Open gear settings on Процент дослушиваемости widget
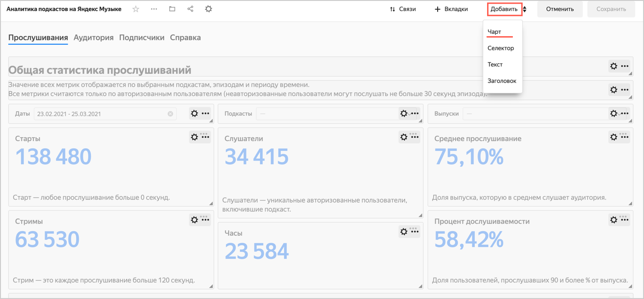This screenshot has height=299, width=644. 614,220
